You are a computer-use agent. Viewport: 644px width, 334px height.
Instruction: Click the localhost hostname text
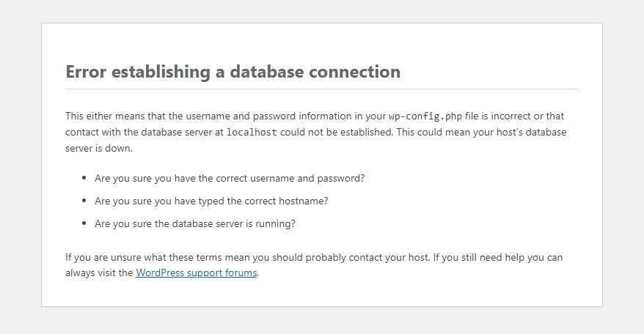(252, 133)
